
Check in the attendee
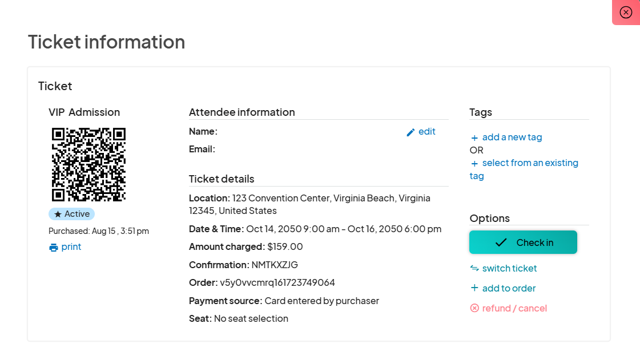[x=522, y=242]
